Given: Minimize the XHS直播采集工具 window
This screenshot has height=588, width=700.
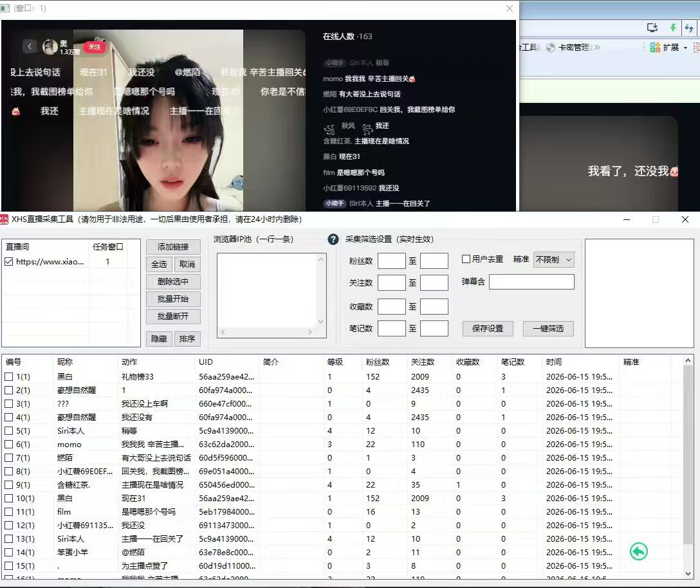Looking at the screenshot, I should pos(627,219).
